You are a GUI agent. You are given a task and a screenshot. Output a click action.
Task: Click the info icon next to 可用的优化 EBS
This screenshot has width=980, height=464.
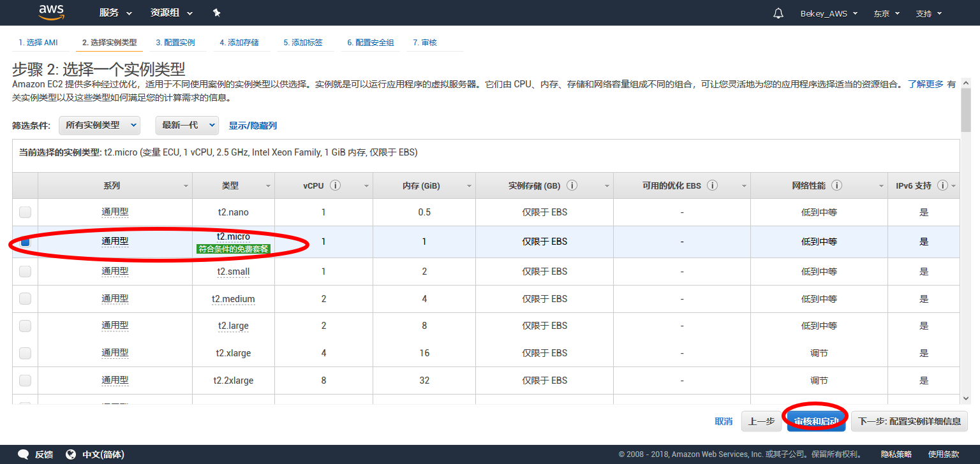713,185
